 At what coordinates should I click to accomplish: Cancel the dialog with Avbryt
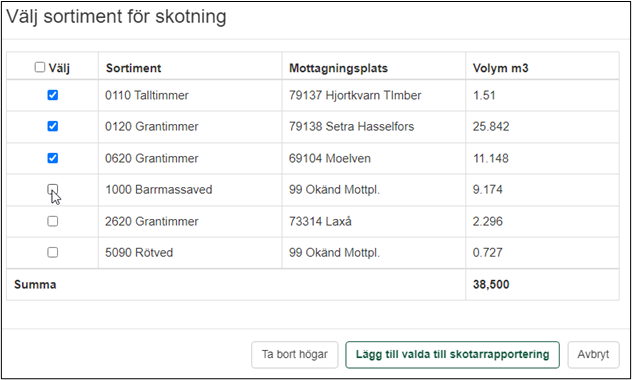pos(593,355)
